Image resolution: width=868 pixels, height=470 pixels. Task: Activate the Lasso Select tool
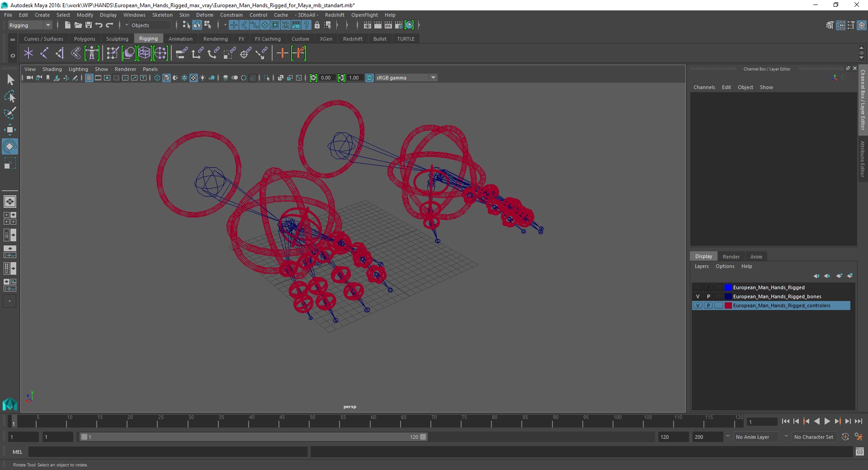tap(10, 96)
